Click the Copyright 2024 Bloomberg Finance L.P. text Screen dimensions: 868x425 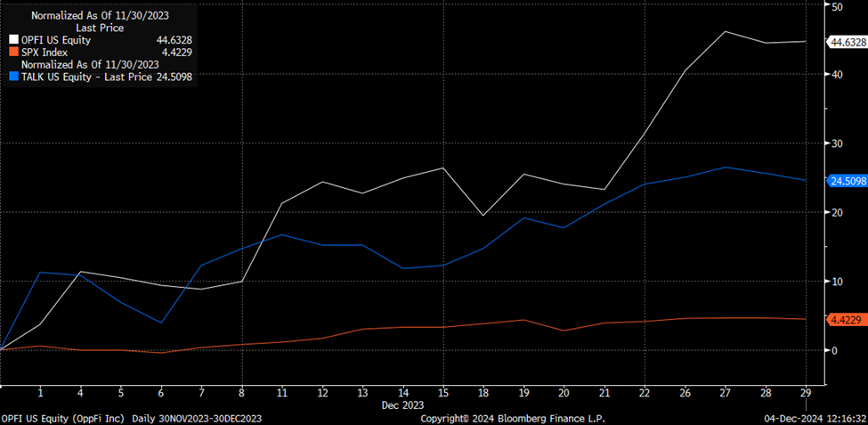tap(512, 419)
